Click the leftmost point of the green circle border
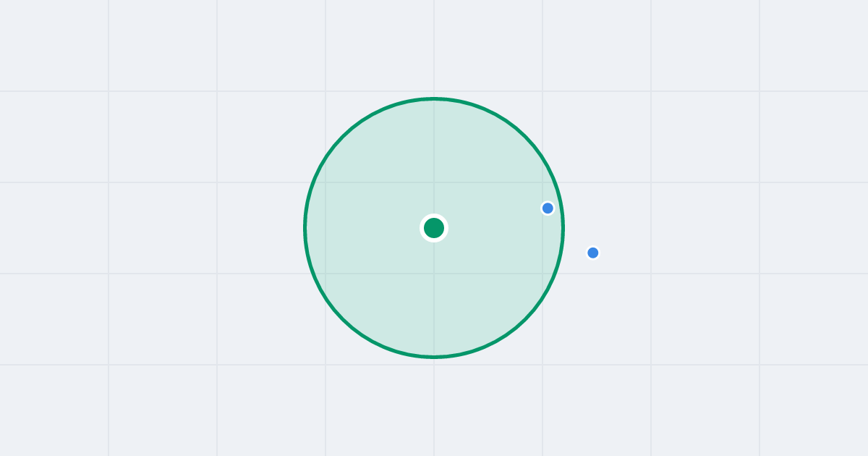Screen dimensions: 868x456 pos(305,228)
